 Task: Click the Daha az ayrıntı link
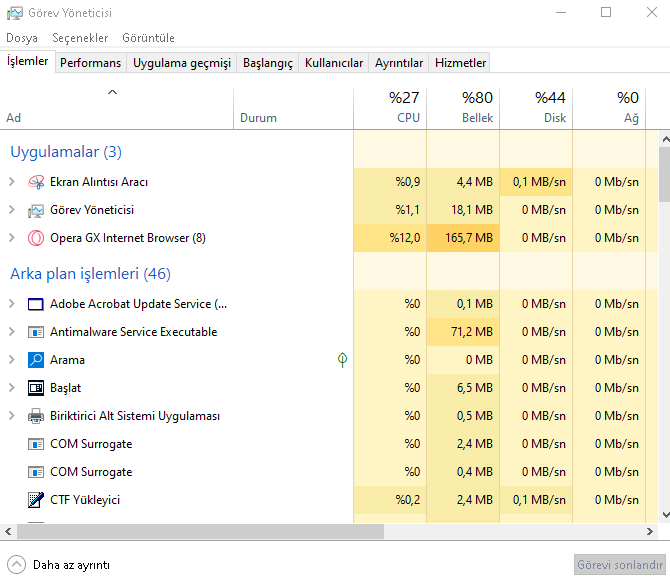[x=71, y=565]
